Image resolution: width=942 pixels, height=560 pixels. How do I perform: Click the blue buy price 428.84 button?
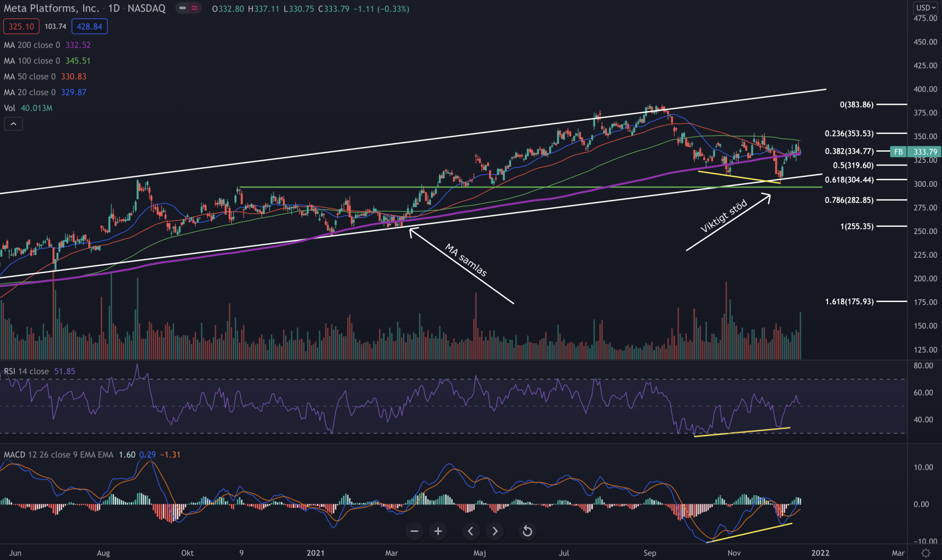click(x=89, y=27)
